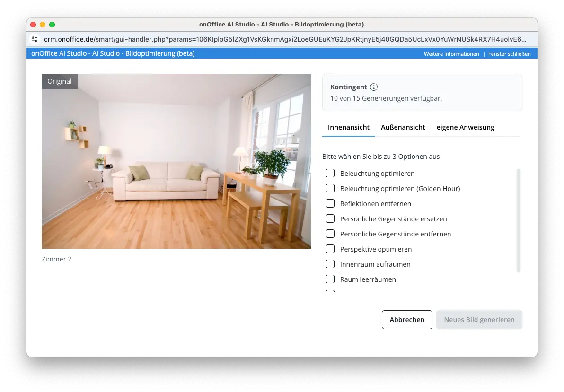Click Fenster schließen in the header
564x392 pixels.
pyautogui.click(x=510, y=54)
